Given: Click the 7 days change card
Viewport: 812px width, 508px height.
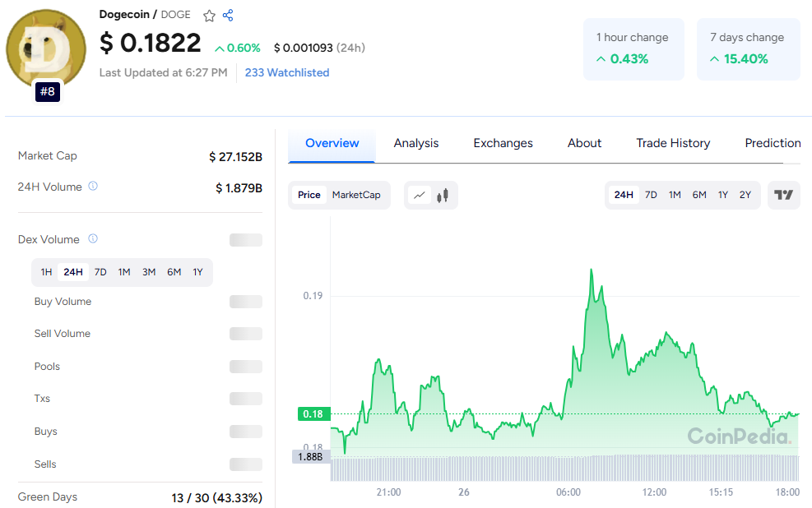Looking at the screenshot, I should (x=749, y=49).
